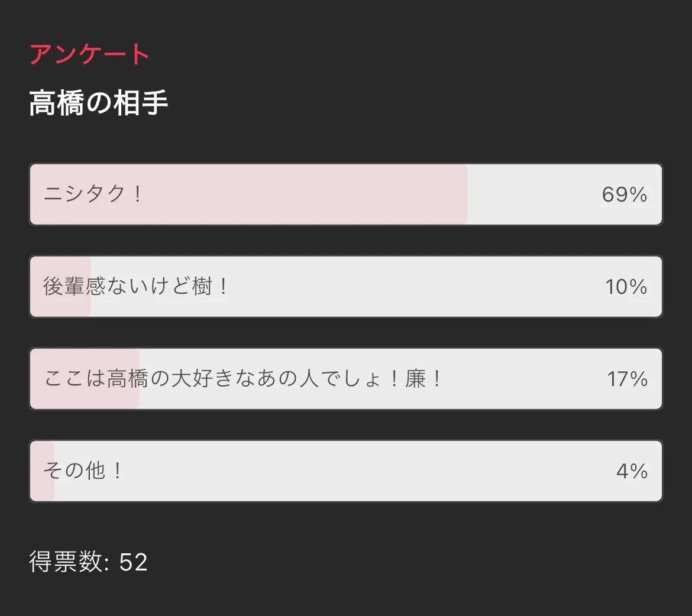Click the 69% result percentage
692x616 pixels.
coord(624,194)
